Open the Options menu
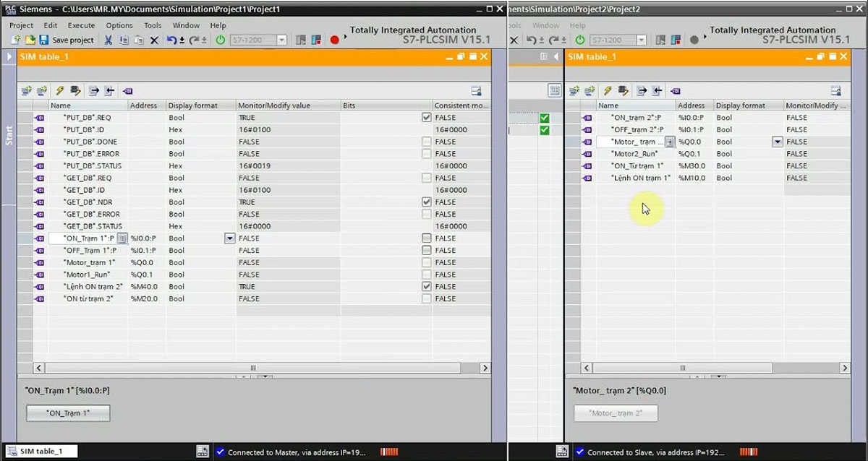The image size is (868, 461). (119, 25)
